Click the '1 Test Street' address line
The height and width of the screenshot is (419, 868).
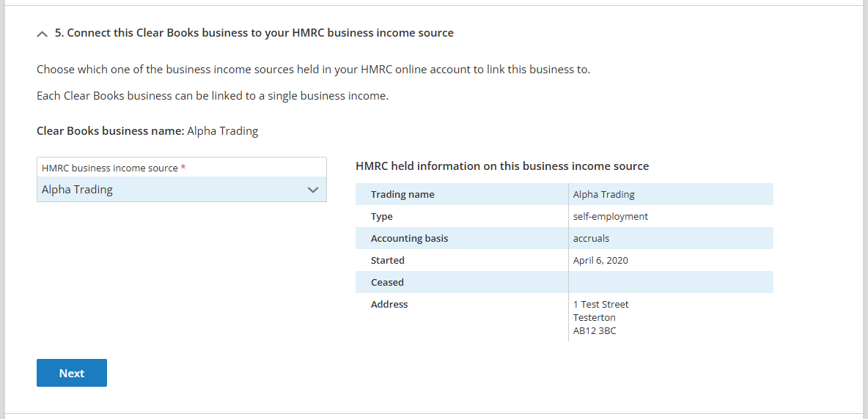(600, 304)
